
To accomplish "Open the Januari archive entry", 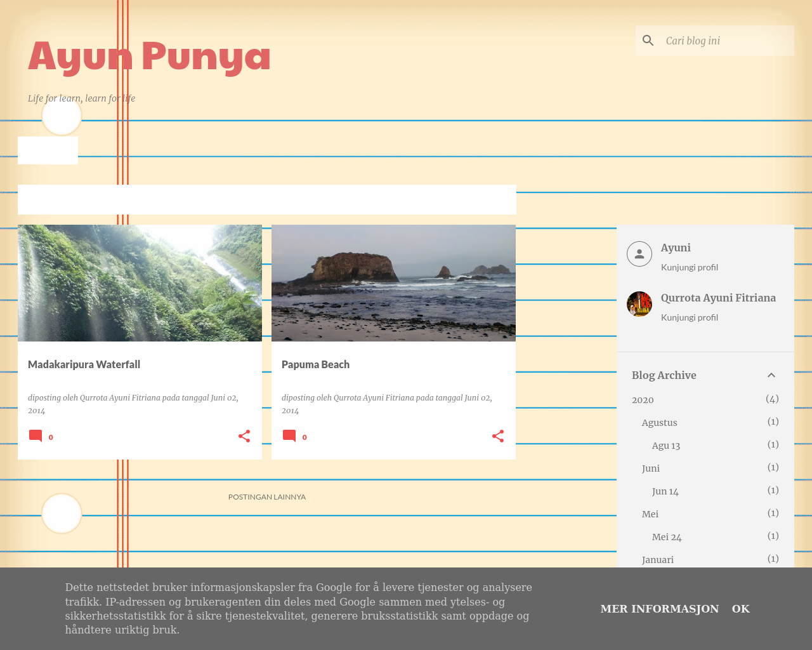I will (x=658, y=560).
